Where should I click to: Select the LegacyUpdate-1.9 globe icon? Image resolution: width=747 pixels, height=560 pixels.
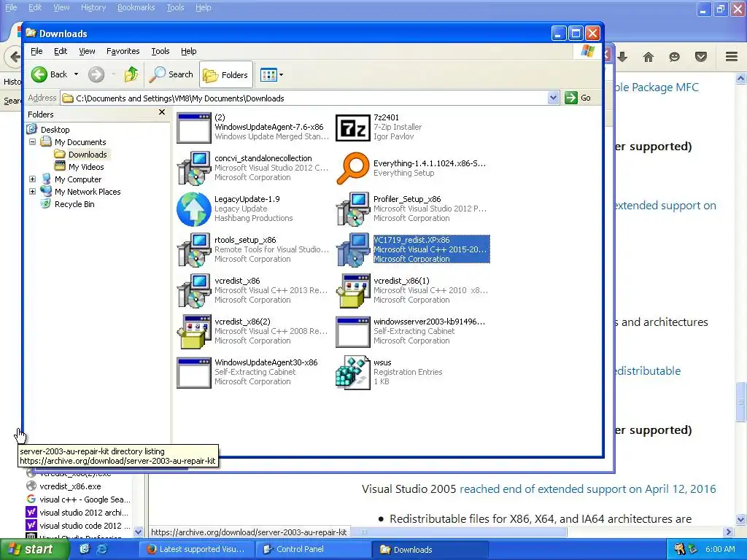193,209
